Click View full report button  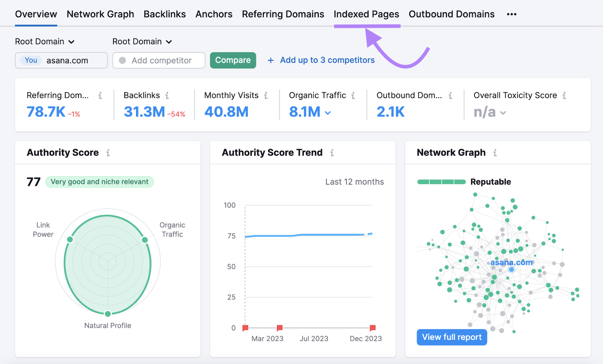(452, 337)
